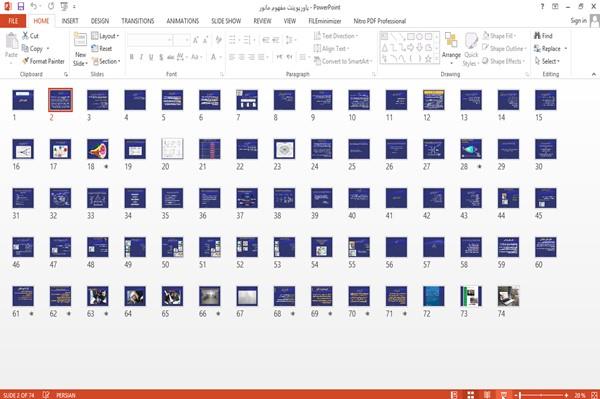This screenshot has width=600, height=399.
Task: Toggle text Shadow formatting
Action: click(161, 57)
